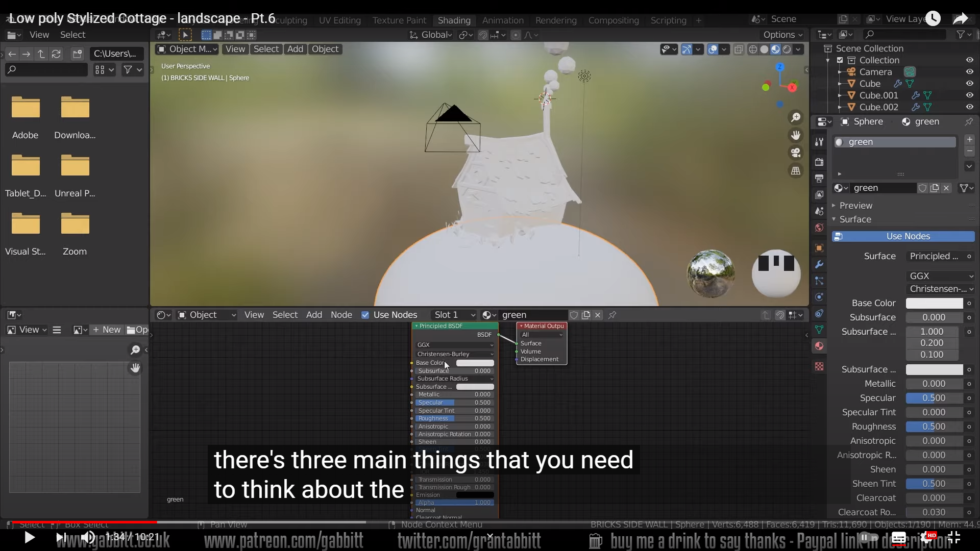Click New button in image editor
Screen dimensions: 980x551
(107, 330)
